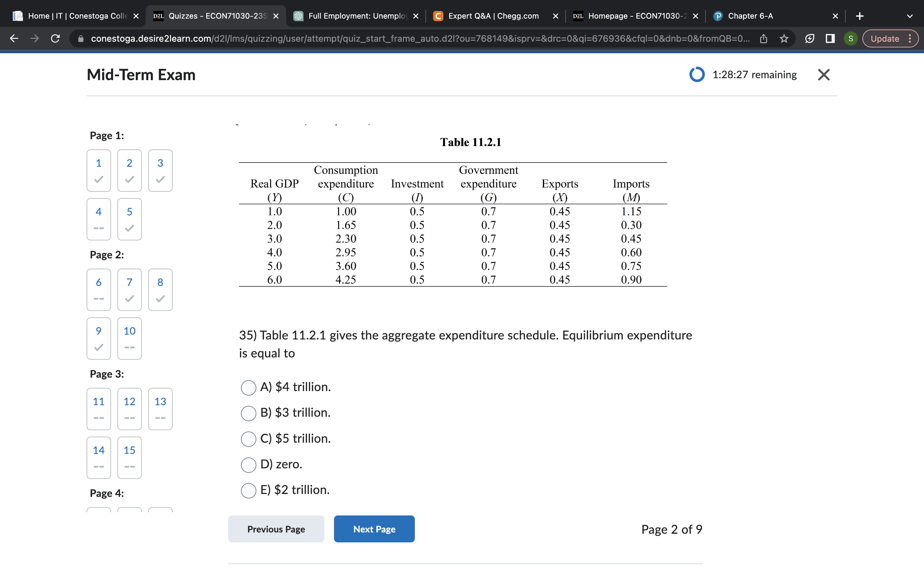The height and width of the screenshot is (577, 924).
Task: Go to the Next Page of the exam
Action: [374, 529]
